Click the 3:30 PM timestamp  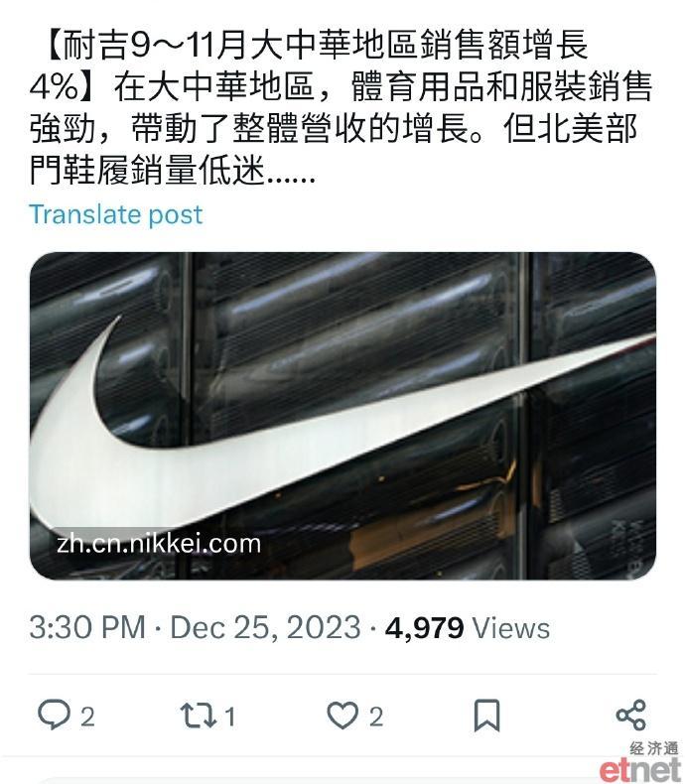87,627
